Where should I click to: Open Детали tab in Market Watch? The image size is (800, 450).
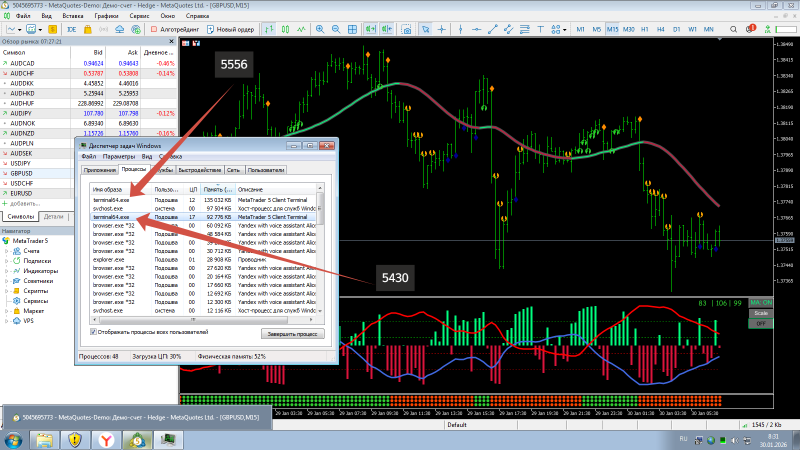point(54,217)
